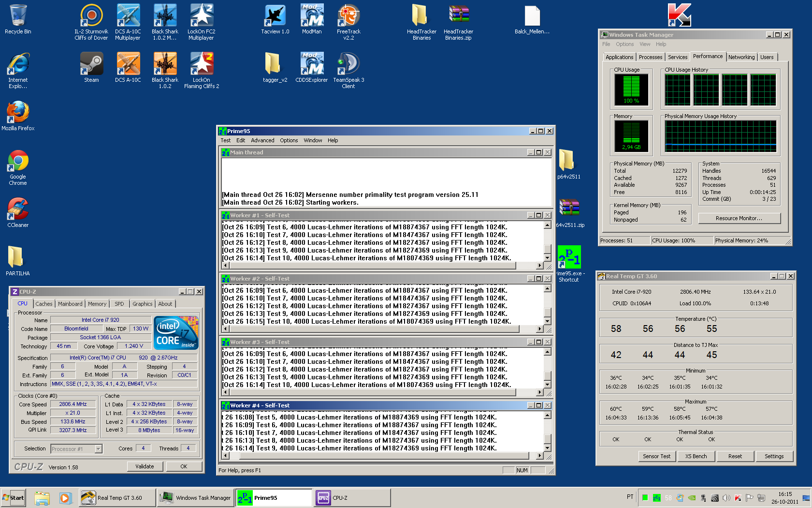Click the XS Bench button
Screen dimensions: 812x508
[696, 456]
